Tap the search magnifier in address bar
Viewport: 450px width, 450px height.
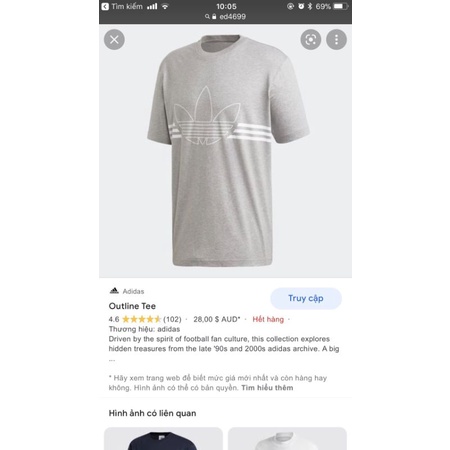(207, 16)
